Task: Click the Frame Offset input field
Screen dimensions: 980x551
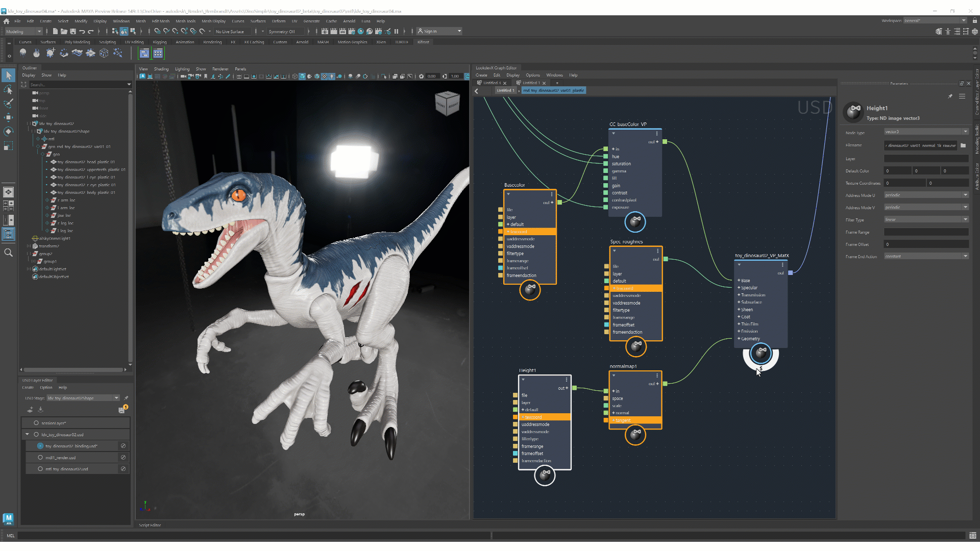Action: click(926, 244)
